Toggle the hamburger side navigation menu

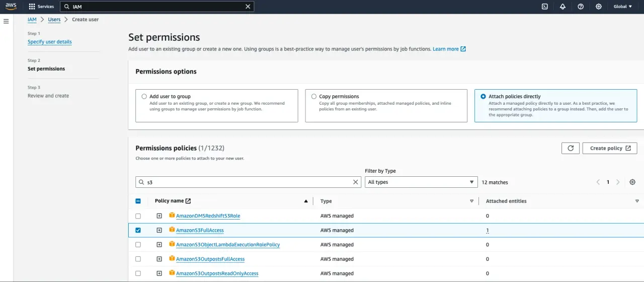click(6, 21)
